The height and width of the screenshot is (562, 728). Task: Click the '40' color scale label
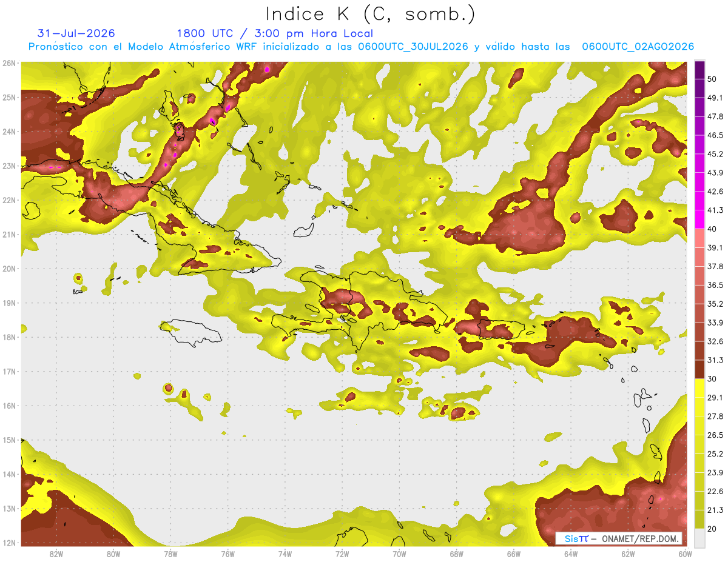[x=713, y=229]
